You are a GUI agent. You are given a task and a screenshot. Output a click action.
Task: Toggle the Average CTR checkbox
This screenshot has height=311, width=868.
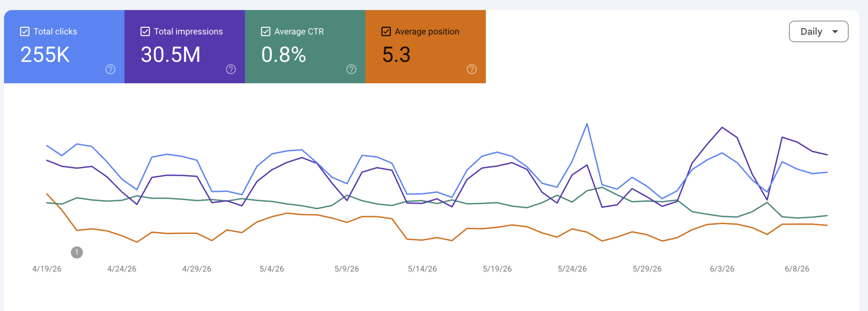265,32
